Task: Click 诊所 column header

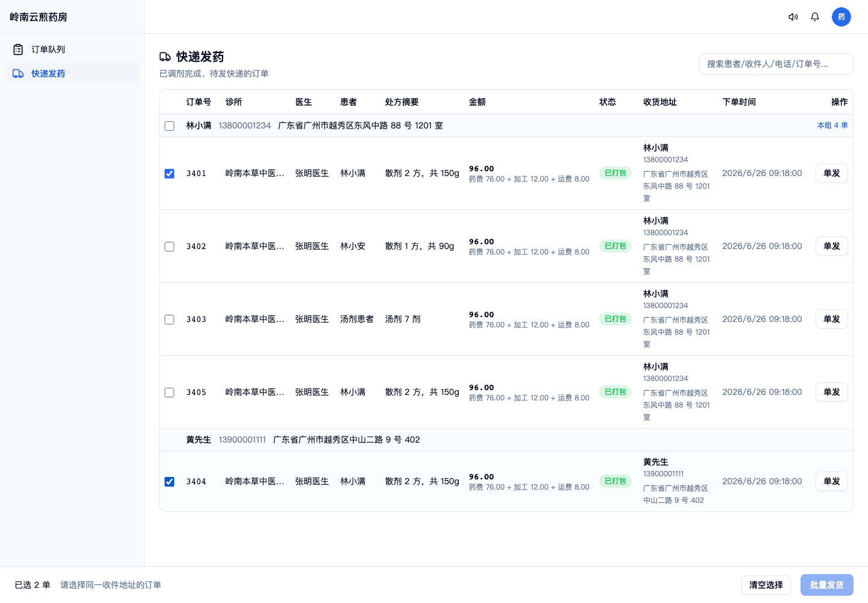Action: (234, 102)
